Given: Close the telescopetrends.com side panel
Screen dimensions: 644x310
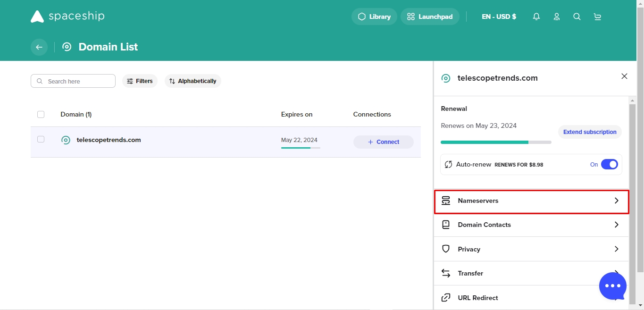Looking at the screenshot, I should click(x=624, y=76).
